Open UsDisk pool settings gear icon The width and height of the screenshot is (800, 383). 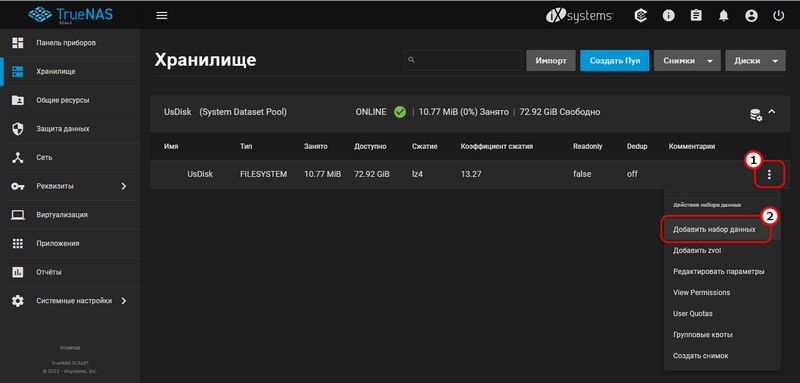tap(756, 115)
